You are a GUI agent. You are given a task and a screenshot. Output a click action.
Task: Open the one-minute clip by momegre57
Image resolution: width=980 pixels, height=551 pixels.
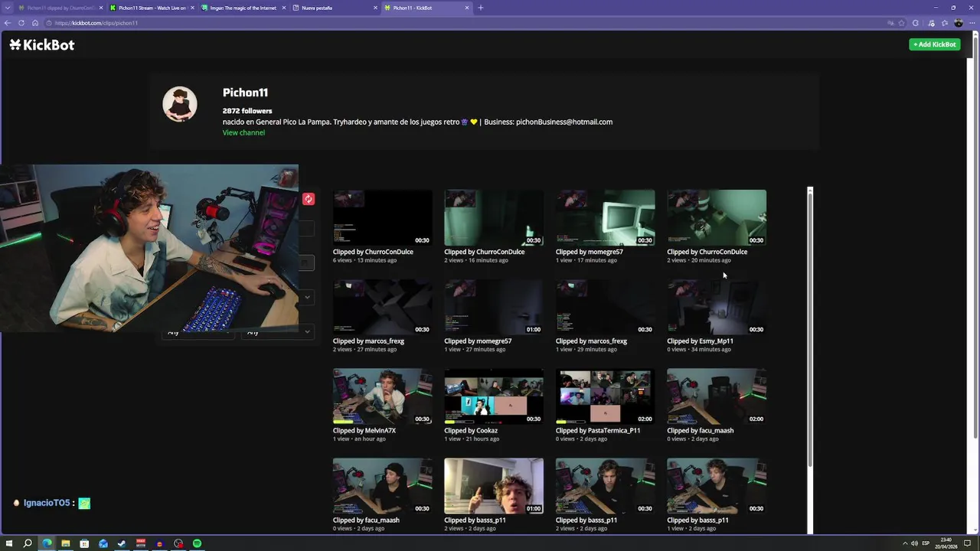pyautogui.click(x=494, y=307)
